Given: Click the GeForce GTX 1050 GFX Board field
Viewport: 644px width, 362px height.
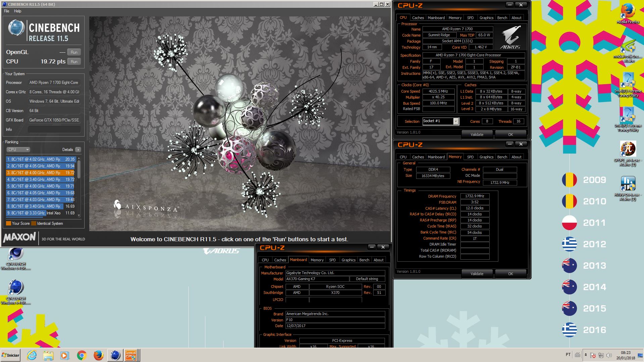Looking at the screenshot, I should click(54, 120).
